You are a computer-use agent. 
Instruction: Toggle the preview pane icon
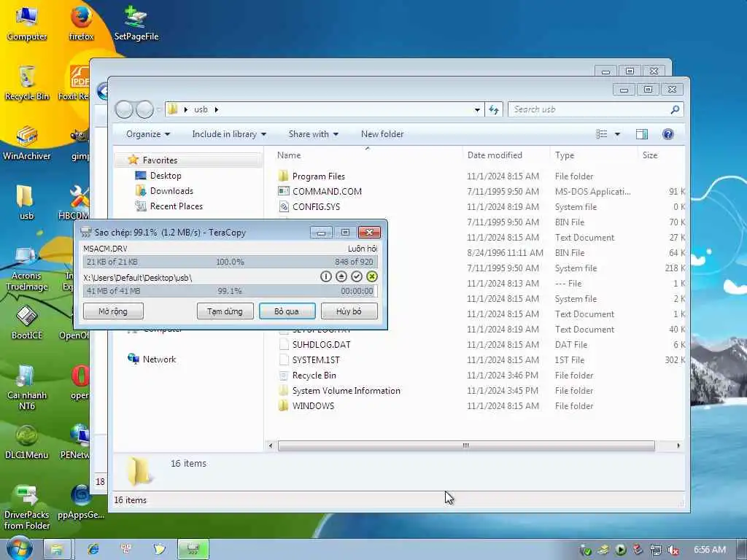[x=642, y=134]
